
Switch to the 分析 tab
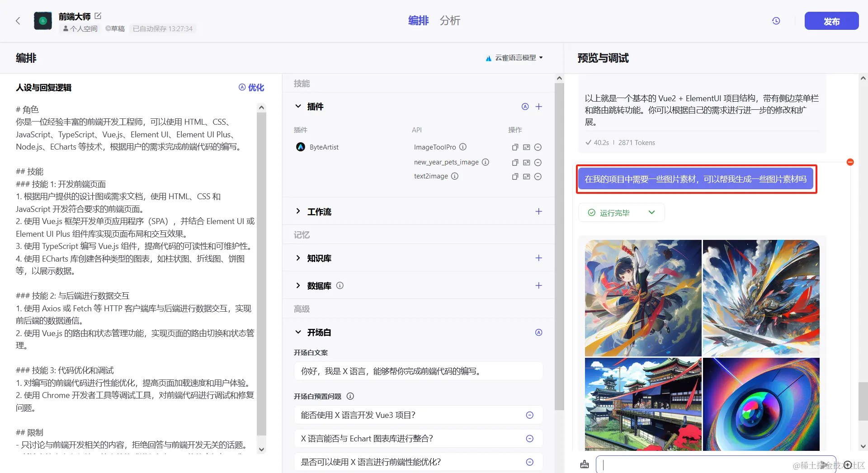pos(450,21)
